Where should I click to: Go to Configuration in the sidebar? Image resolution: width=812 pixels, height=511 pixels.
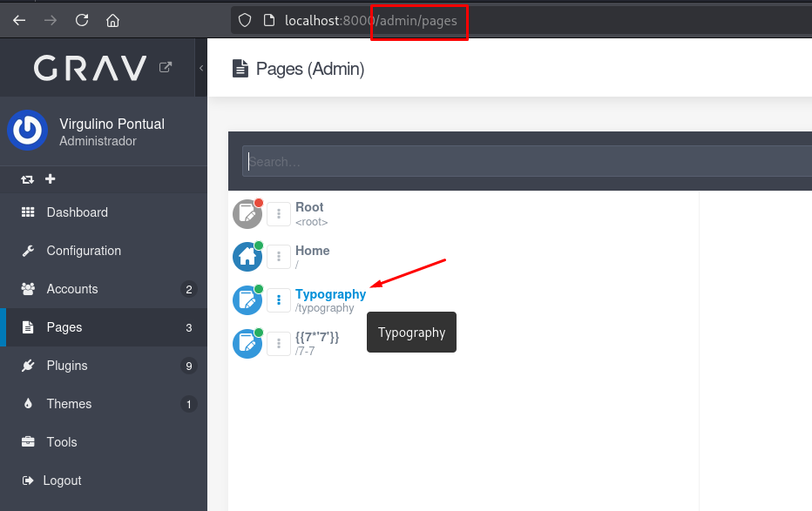(84, 251)
